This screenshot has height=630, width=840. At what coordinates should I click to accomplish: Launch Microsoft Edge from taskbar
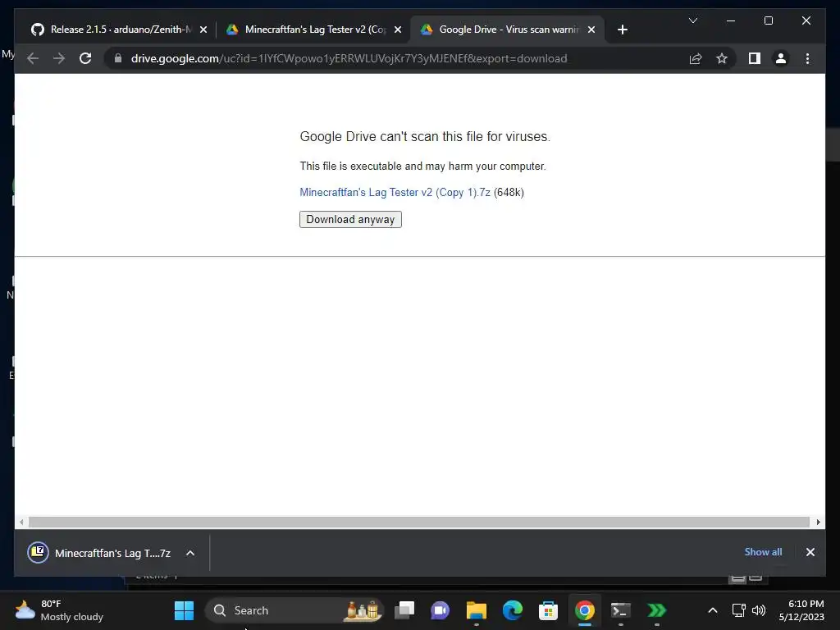click(512, 610)
